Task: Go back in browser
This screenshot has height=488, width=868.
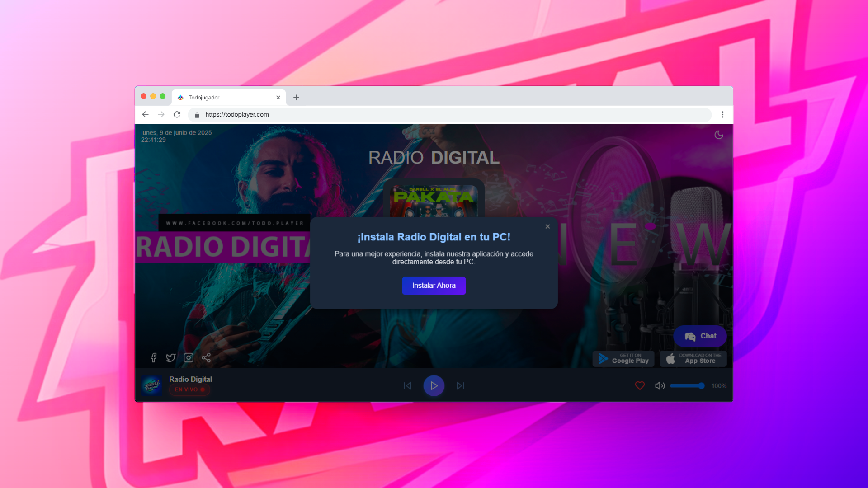Action: point(145,115)
